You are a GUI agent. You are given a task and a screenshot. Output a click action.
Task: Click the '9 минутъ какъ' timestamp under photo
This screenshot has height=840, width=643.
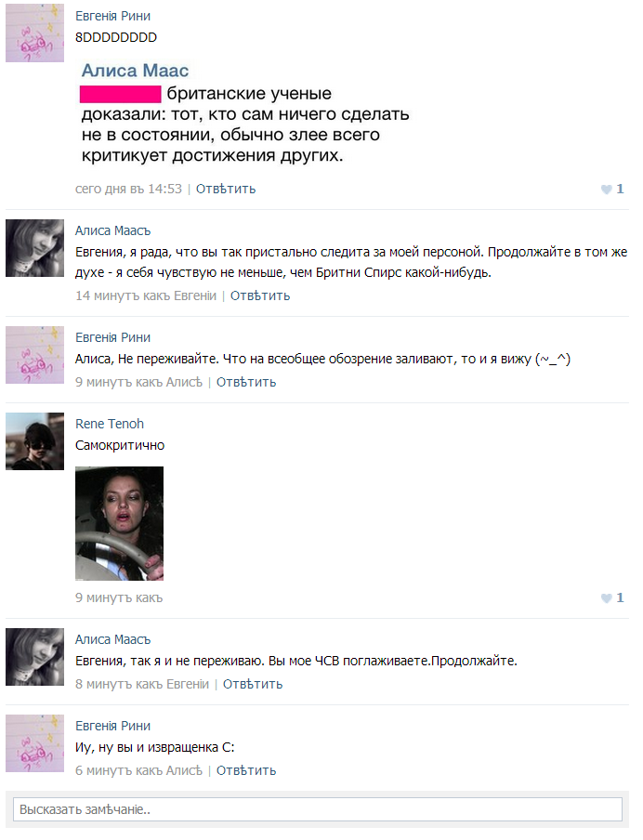click(x=119, y=597)
